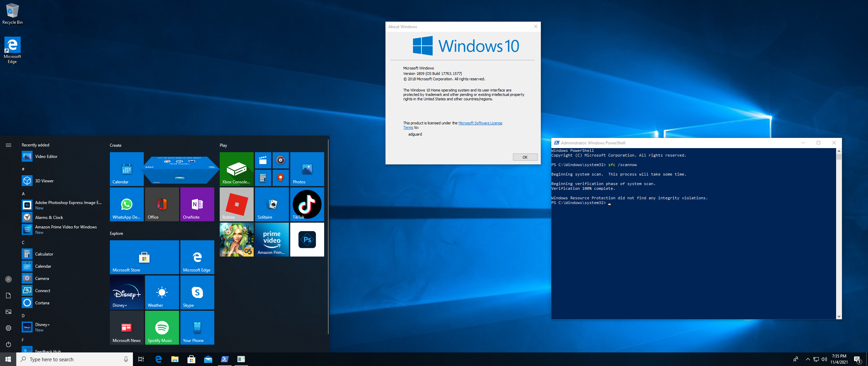
Task: Open Task View on the taskbar
Action: [141, 359]
